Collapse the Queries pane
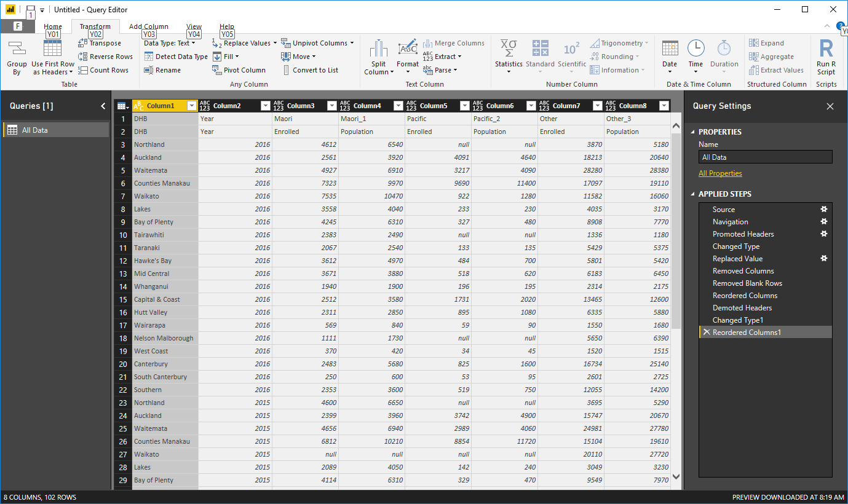Image resolution: width=848 pixels, height=504 pixels. coord(103,106)
